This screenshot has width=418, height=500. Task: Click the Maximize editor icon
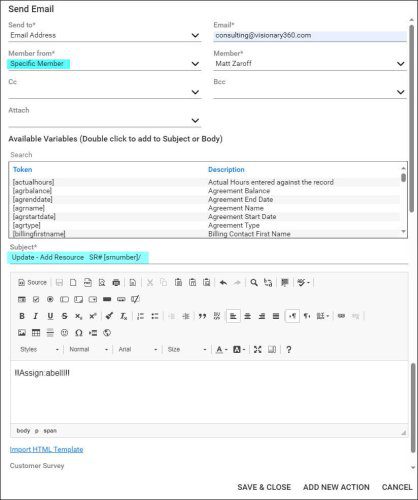257,349
